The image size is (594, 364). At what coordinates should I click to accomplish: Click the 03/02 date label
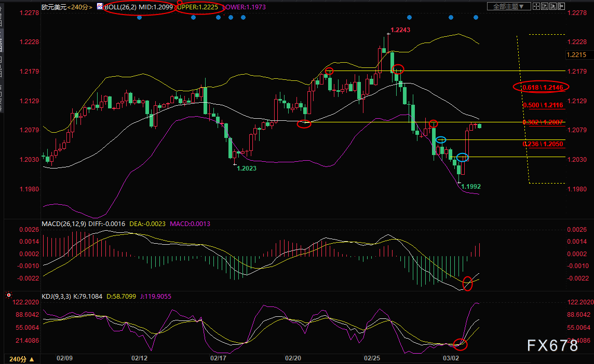pyautogui.click(x=451, y=358)
